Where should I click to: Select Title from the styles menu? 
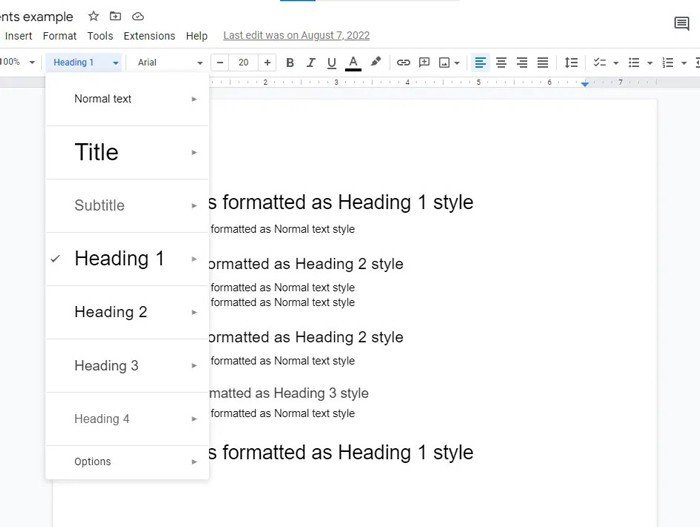[97, 152]
